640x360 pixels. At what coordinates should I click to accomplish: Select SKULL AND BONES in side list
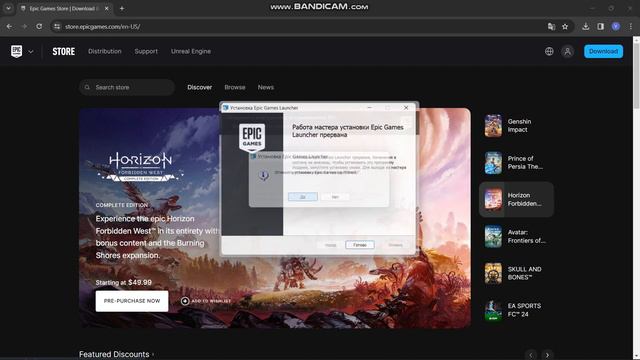pyautogui.click(x=516, y=273)
